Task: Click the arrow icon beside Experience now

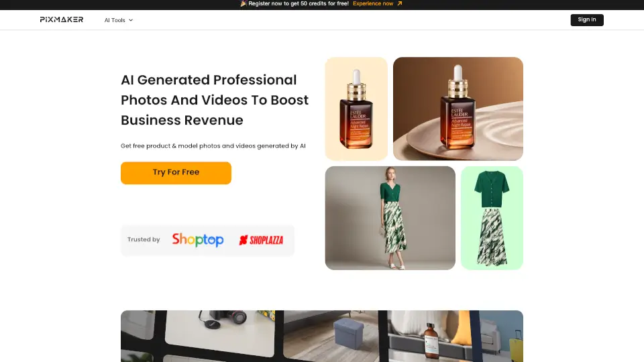Action: point(400,4)
